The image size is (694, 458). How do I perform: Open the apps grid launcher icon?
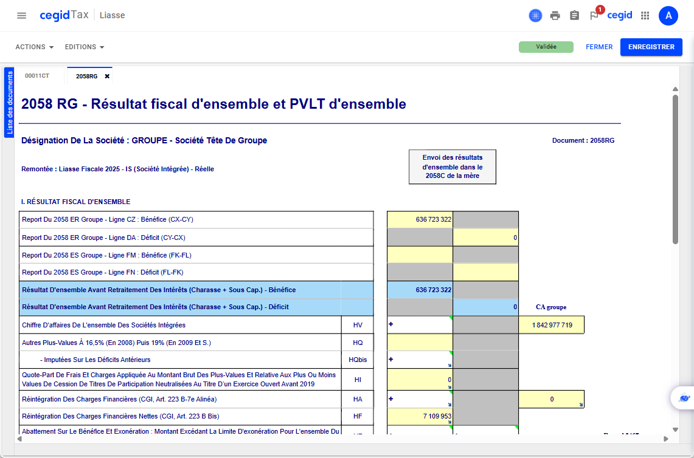pyautogui.click(x=645, y=16)
